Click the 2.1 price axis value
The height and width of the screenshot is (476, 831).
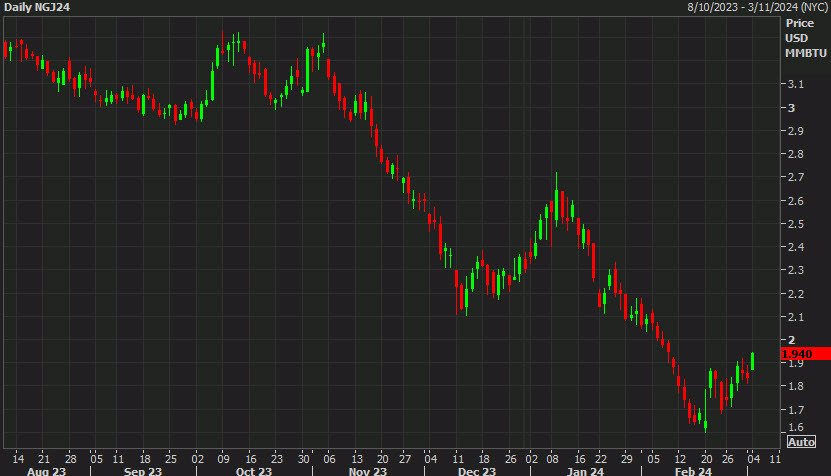coord(795,317)
